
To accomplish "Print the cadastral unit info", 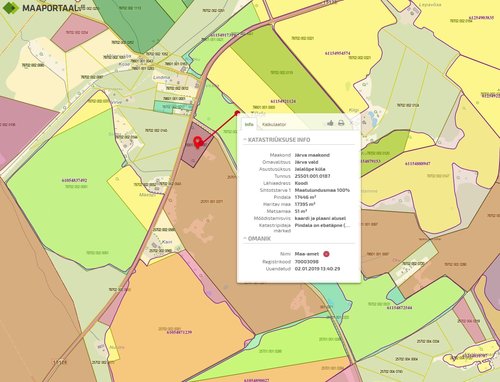I will click(x=341, y=123).
